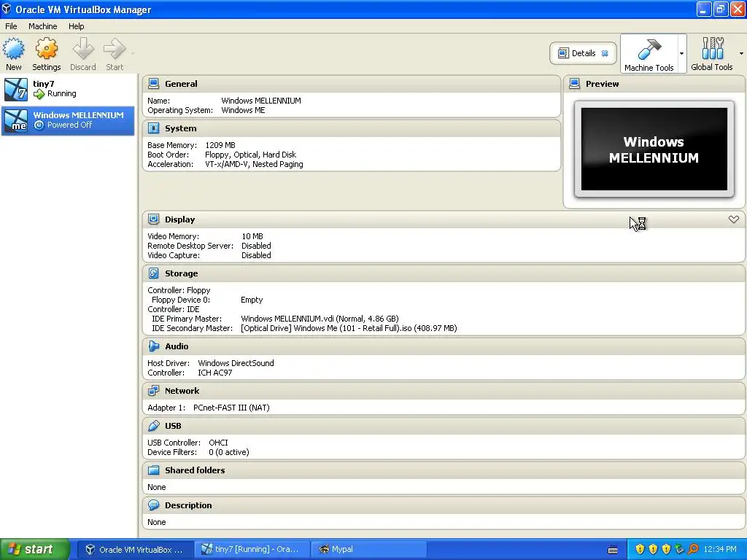The image size is (747, 560).
Task: Click the first yellow security shield tray icon
Action: click(640, 550)
